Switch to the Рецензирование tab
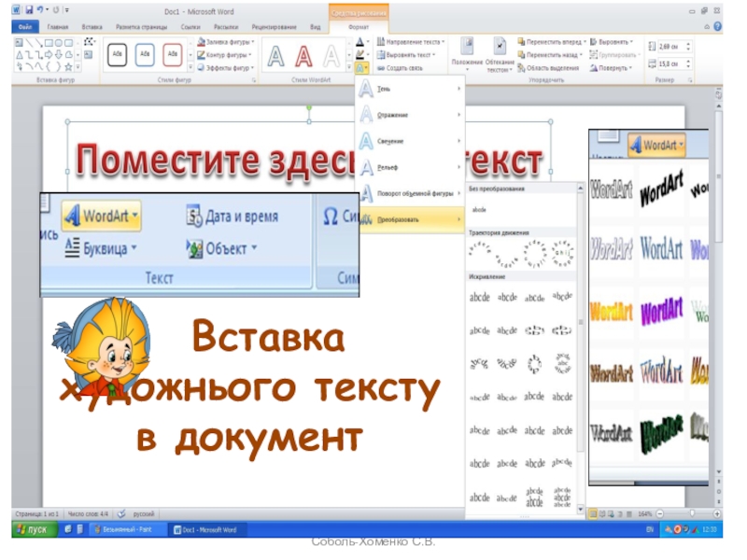 pyautogui.click(x=274, y=27)
